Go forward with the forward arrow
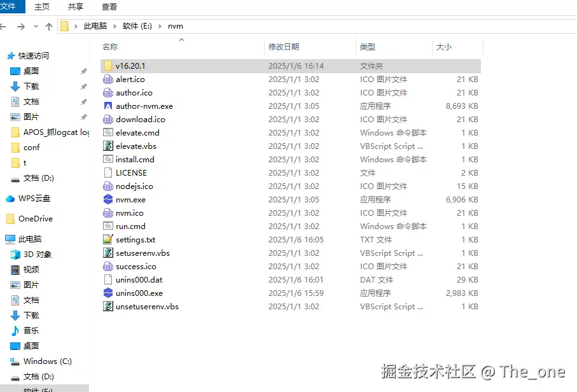This screenshot has width=577, height=392. tap(21, 27)
